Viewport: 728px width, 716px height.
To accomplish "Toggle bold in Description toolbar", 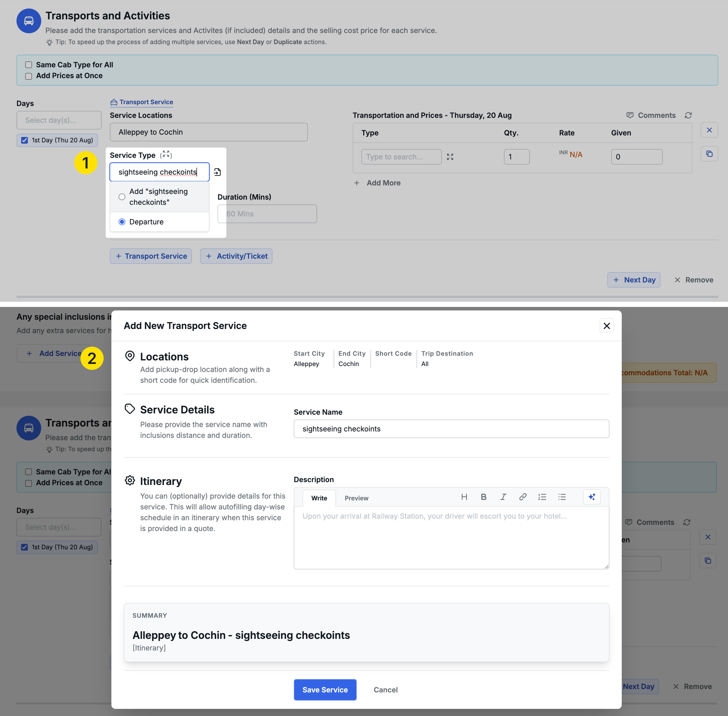I will (484, 497).
